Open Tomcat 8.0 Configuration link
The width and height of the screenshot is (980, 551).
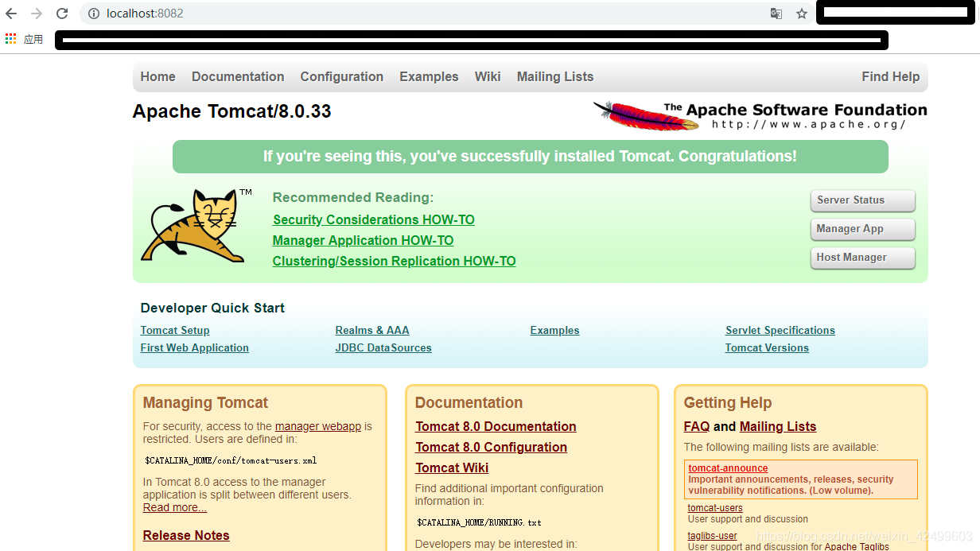pos(491,447)
